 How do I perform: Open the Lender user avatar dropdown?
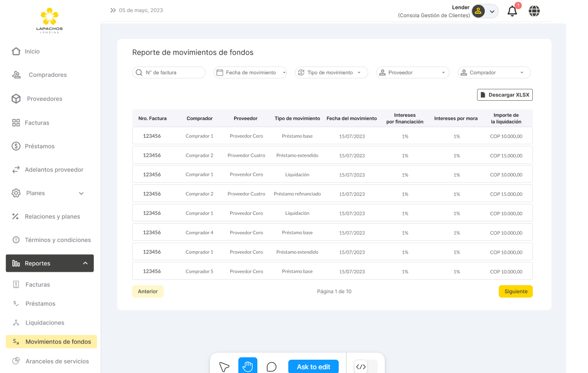[x=485, y=11]
